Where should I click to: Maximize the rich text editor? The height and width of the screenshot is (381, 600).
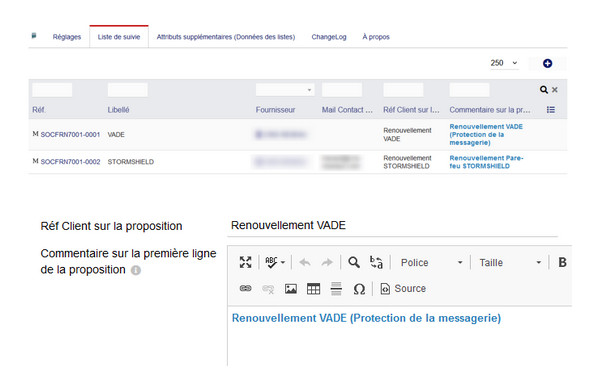pyautogui.click(x=245, y=262)
